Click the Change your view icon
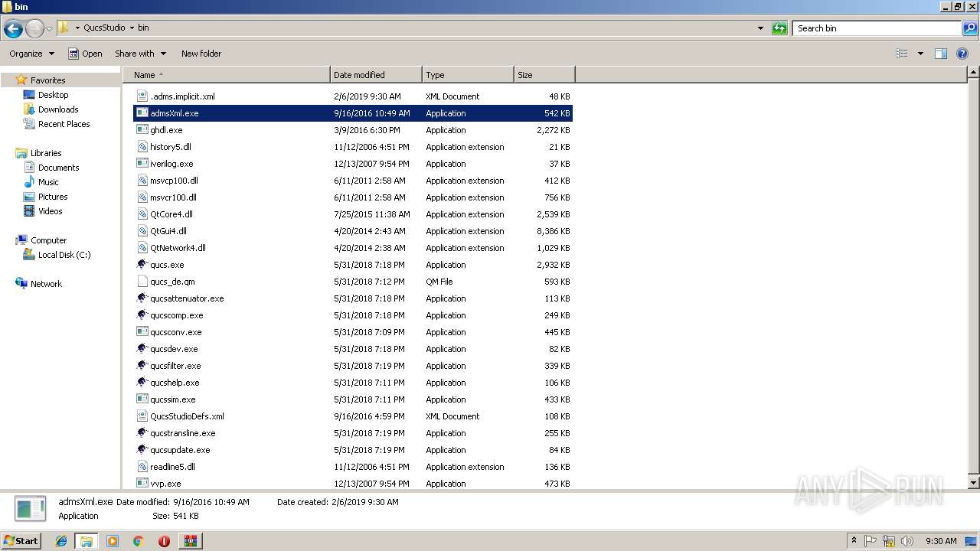 [902, 54]
